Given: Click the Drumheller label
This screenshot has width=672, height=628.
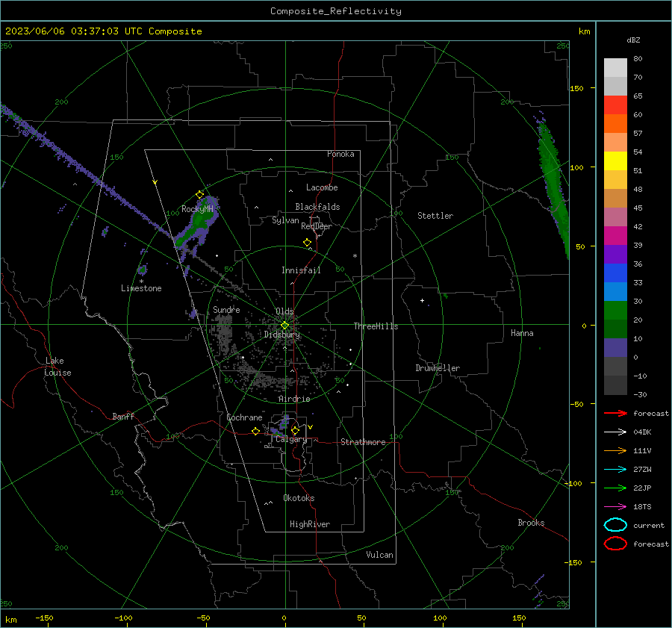Looking at the screenshot, I should (438, 368).
